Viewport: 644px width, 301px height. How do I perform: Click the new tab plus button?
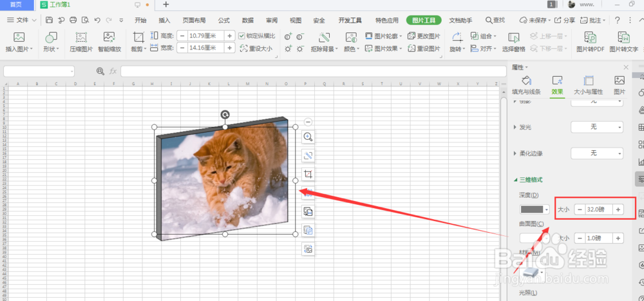point(166,5)
